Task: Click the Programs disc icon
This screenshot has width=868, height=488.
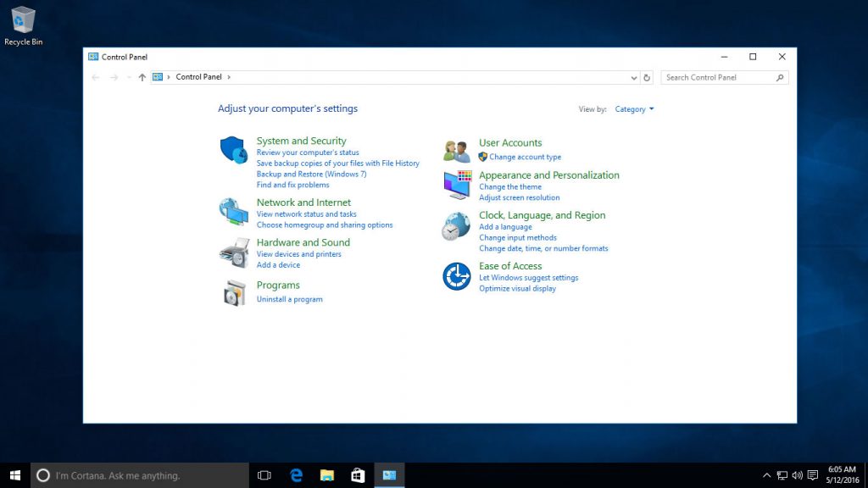Action: pyautogui.click(x=234, y=292)
